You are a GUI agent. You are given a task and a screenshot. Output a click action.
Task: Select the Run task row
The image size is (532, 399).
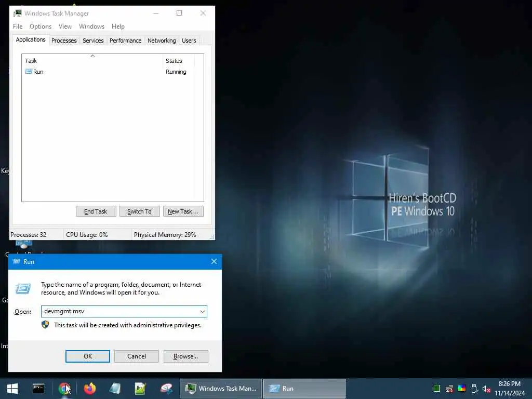(x=109, y=72)
